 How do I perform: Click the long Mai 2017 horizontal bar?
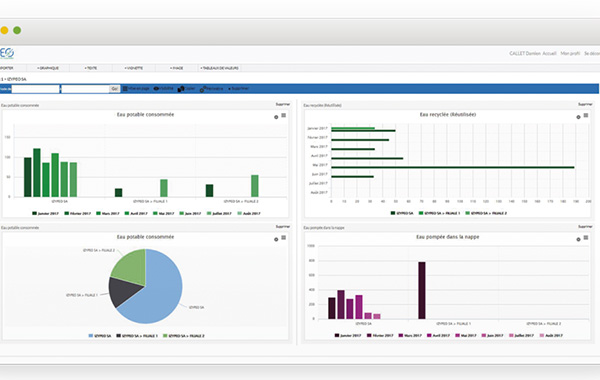[453, 167]
